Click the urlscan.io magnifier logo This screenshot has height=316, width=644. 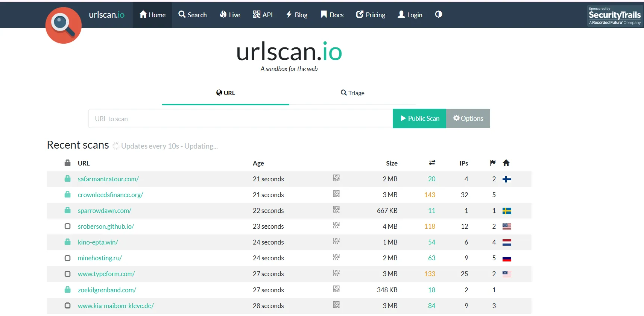pyautogui.click(x=64, y=25)
